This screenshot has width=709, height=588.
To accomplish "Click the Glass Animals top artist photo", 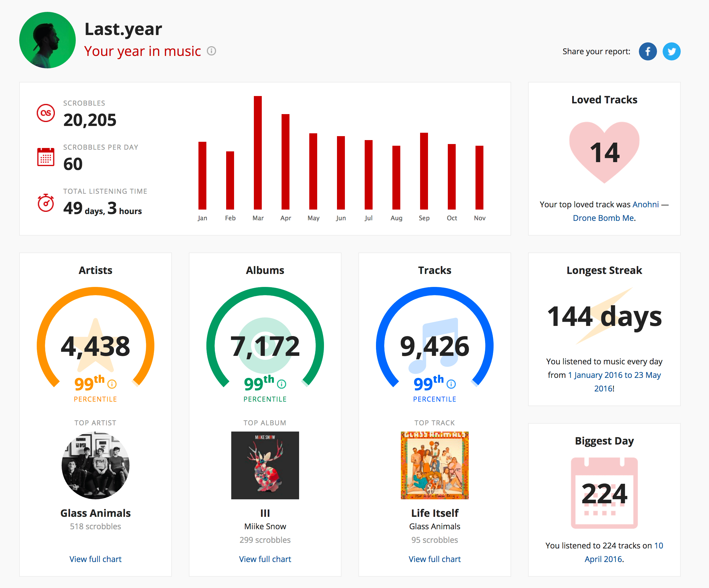I will pos(95,465).
